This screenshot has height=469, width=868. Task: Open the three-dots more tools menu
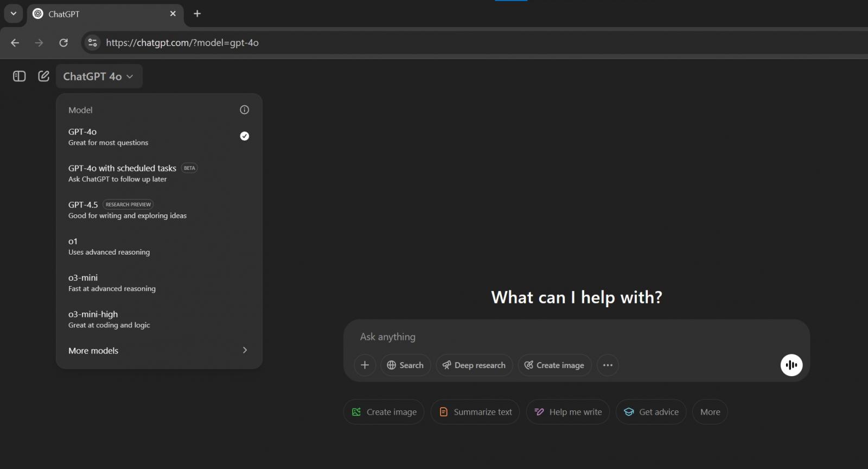(x=608, y=365)
